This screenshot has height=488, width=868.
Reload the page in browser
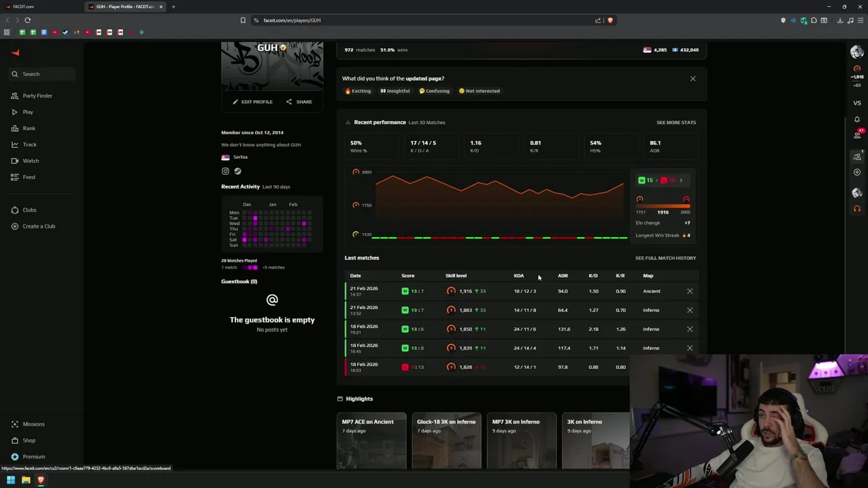28,20
